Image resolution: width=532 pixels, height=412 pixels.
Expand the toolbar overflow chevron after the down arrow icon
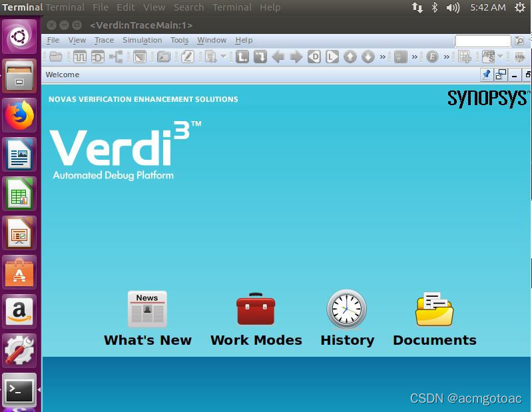coord(382,57)
